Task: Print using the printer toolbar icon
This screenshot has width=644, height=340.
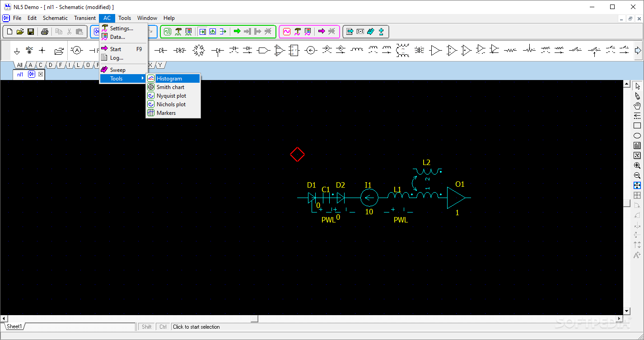Action: point(44,32)
